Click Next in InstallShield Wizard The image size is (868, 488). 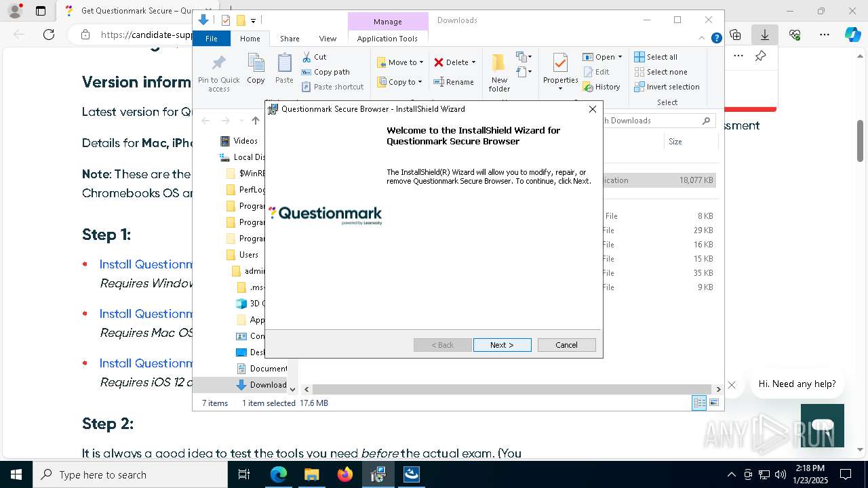pyautogui.click(x=502, y=345)
